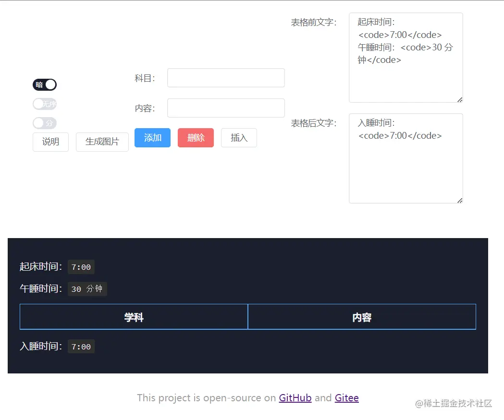The width and height of the screenshot is (504, 420).
Task: Click inside the 科目 input field
Action: pyautogui.click(x=225, y=77)
